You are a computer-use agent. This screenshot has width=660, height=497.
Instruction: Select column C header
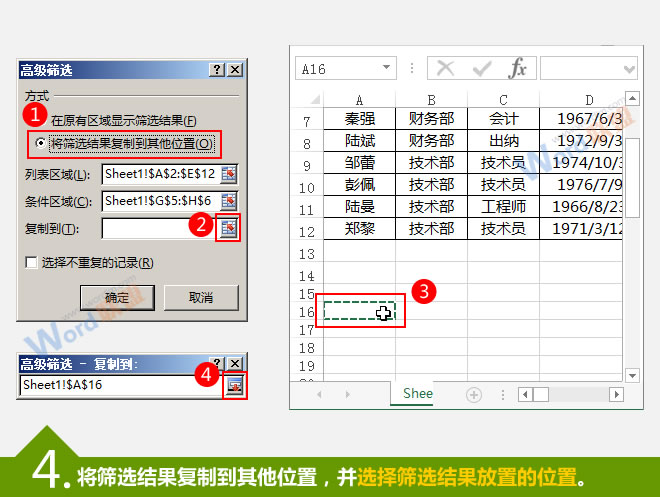point(503,100)
